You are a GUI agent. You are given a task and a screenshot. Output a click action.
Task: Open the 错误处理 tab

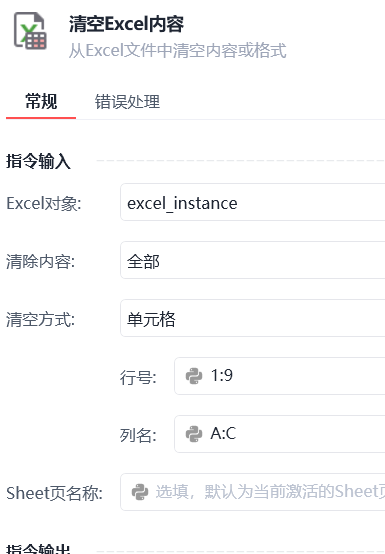click(x=127, y=102)
